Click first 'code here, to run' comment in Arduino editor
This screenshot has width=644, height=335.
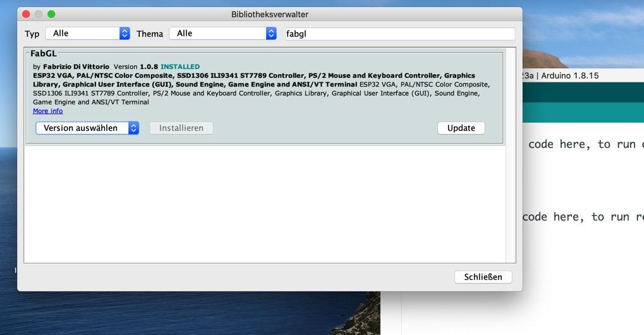(586, 144)
